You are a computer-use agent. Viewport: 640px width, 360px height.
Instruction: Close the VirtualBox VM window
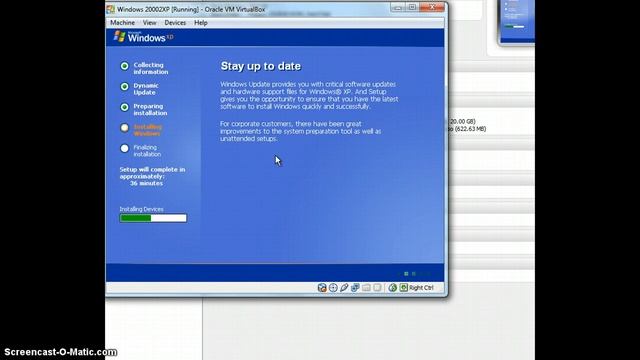[x=432, y=7]
